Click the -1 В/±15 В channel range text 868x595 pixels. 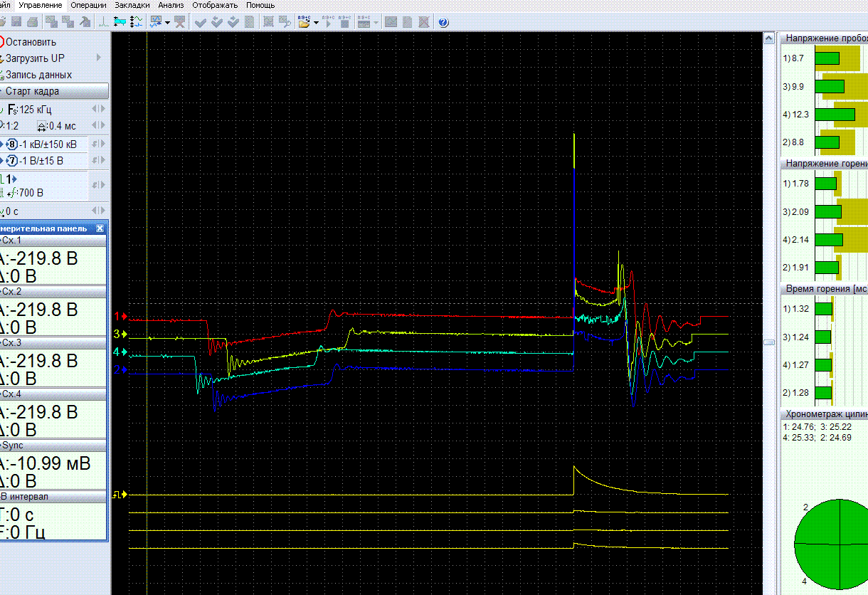point(41,161)
